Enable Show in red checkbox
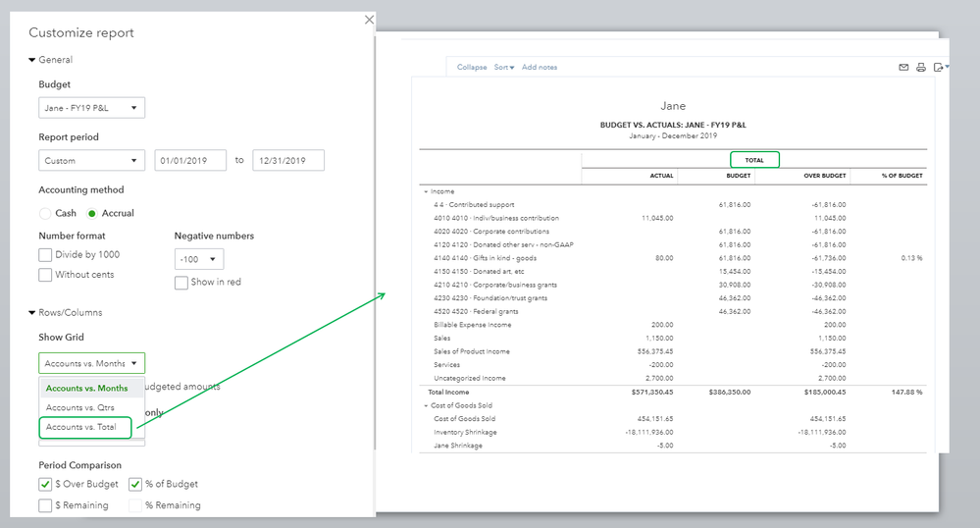980x528 pixels. [181, 283]
